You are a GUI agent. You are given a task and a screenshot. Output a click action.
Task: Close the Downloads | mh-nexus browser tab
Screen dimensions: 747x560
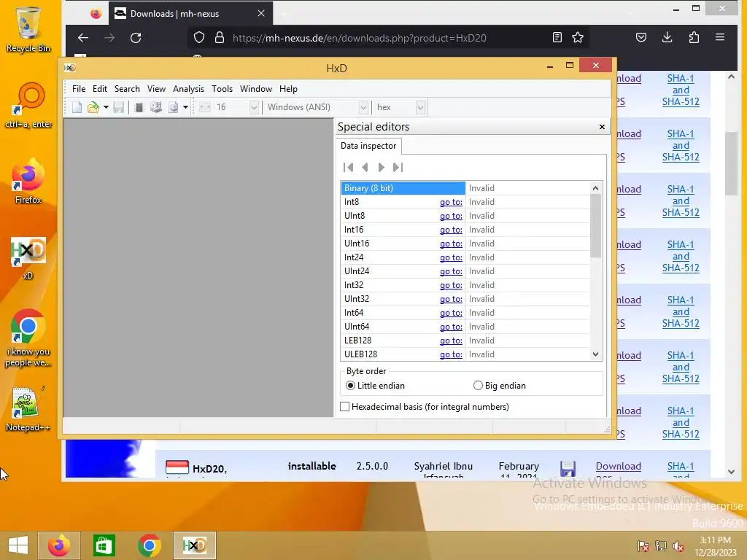[x=261, y=13]
